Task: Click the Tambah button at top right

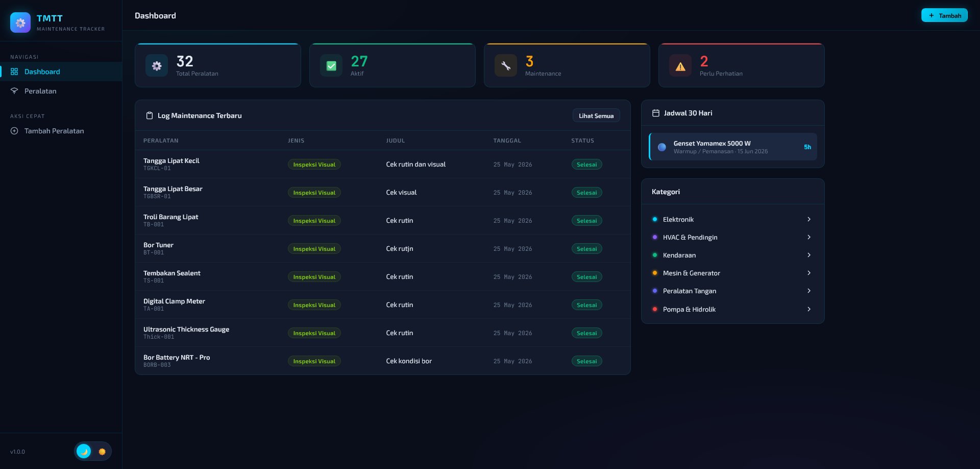Action: coord(944,15)
